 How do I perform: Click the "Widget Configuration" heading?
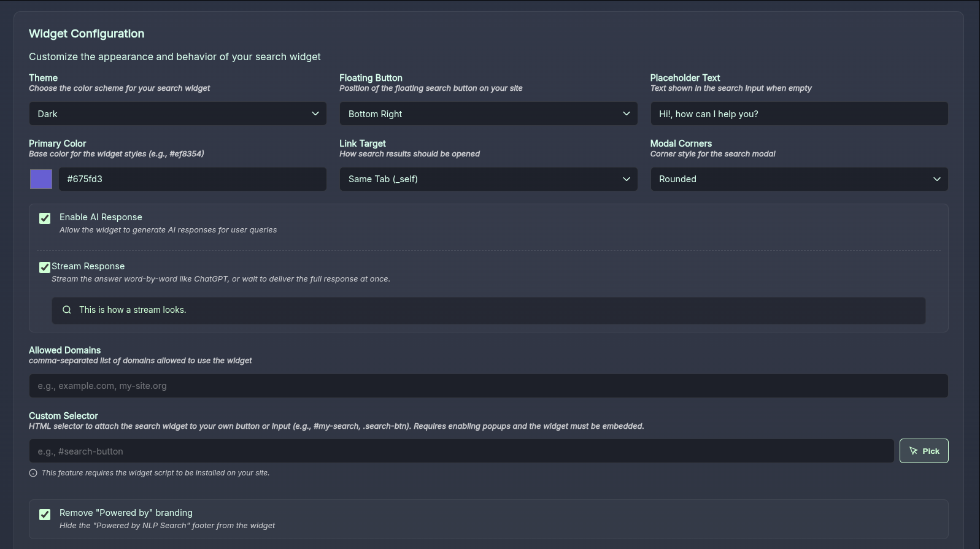[87, 34]
